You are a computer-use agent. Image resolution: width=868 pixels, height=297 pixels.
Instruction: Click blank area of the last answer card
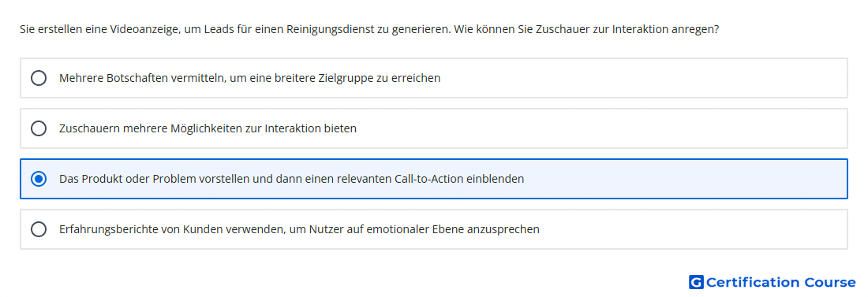pyautogui.click(x=692, y=229)
